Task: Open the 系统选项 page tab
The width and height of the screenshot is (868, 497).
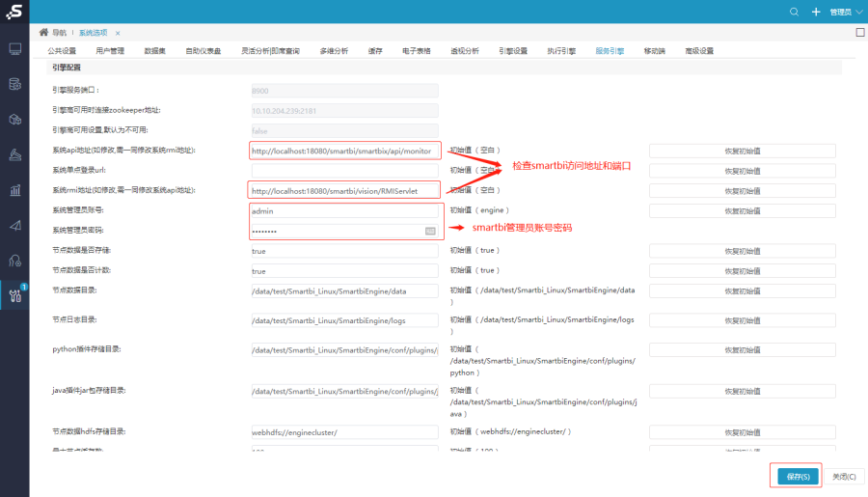Action: point(93,33)
